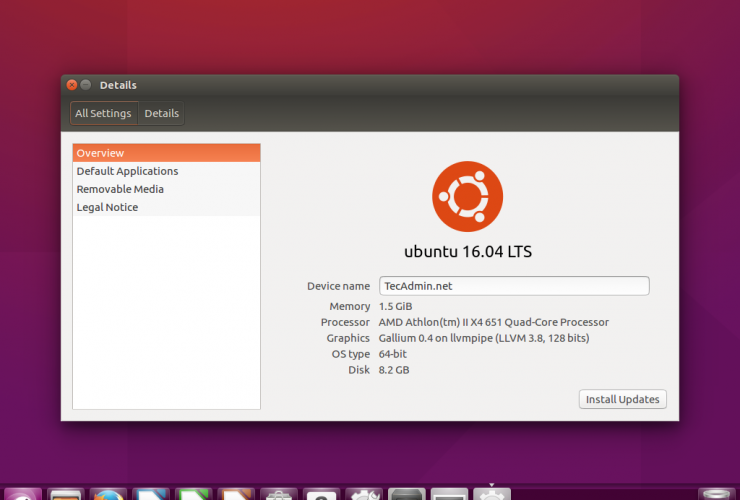The width and height of the screenshot is (740, 500).
Task: Open LibreOffice Calc dock icon
Action: click(x=194, y=494)
